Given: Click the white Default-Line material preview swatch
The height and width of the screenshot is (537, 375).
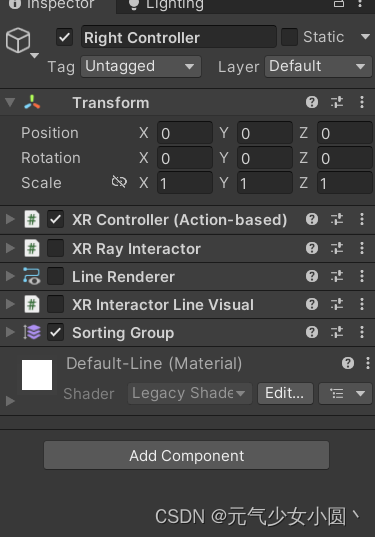Looking at the screenshot, I should click(37, 375).
